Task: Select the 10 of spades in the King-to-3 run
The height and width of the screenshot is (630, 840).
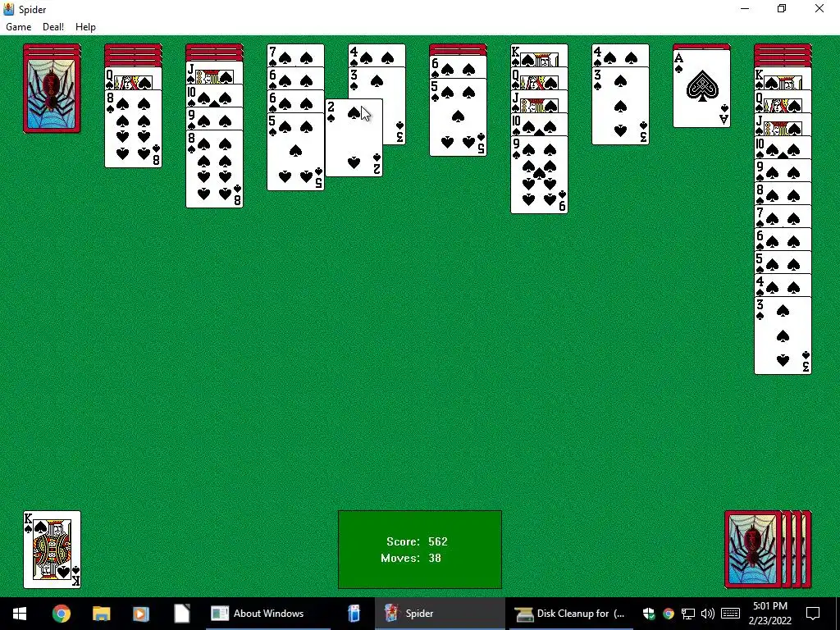Action: [x=783, y=148]
